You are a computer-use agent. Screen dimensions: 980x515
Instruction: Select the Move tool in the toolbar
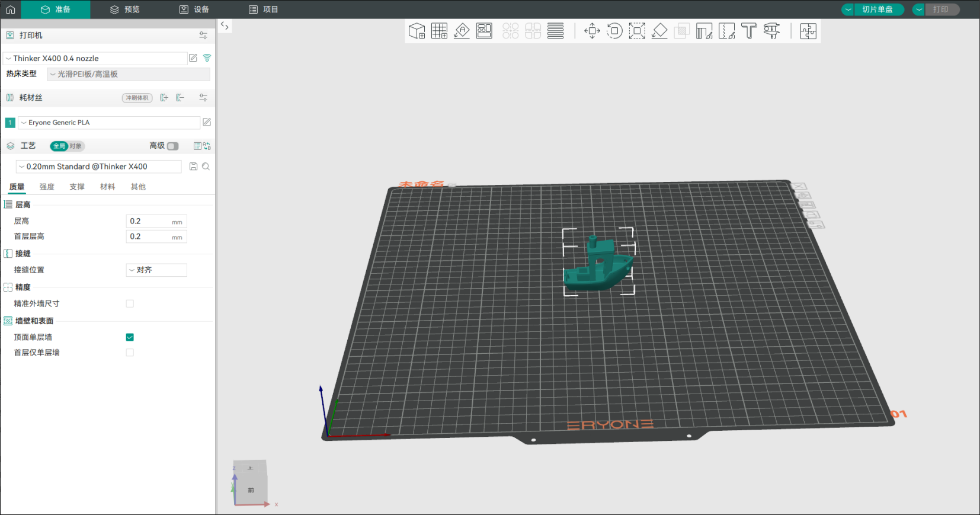point(592,31)
